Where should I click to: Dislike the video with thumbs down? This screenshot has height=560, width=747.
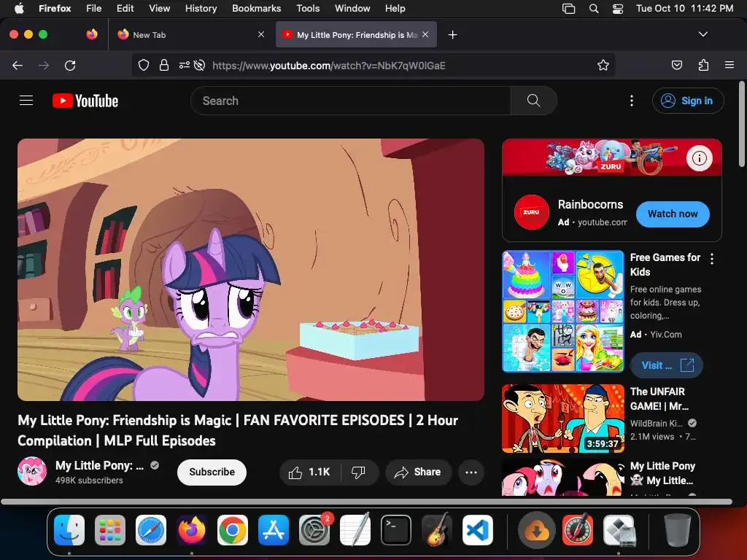click(x=358, y=472)
